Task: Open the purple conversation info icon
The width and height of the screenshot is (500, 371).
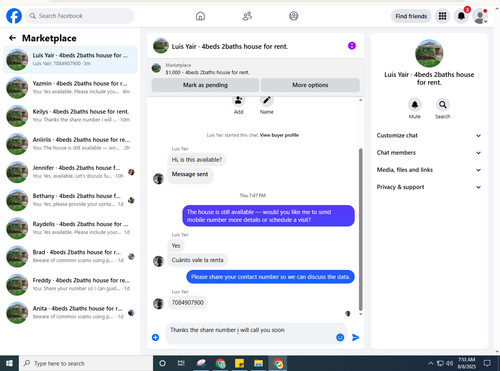Action: tap(352, 46)
